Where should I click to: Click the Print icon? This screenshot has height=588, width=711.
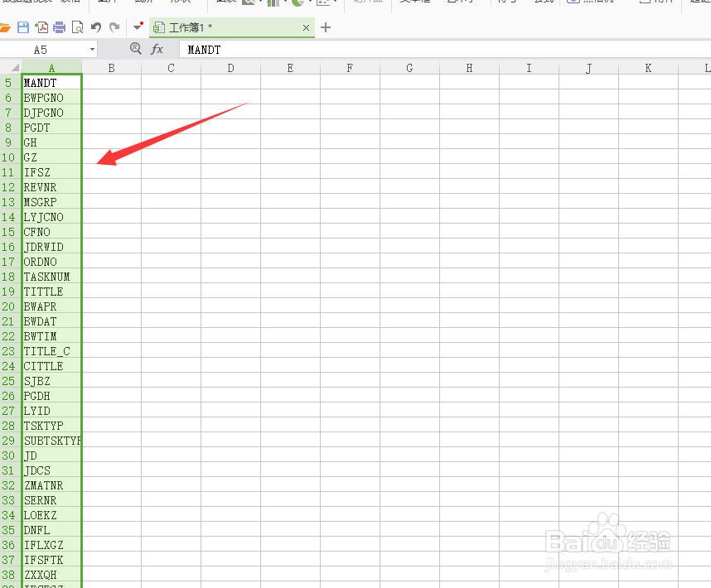tap(60, 27)
